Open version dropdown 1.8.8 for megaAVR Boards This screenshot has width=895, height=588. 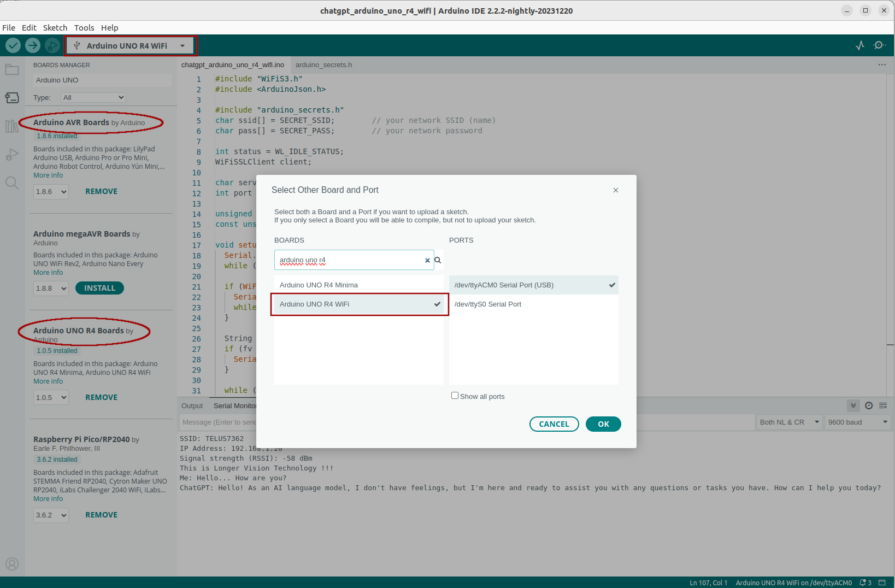[51, 289]
